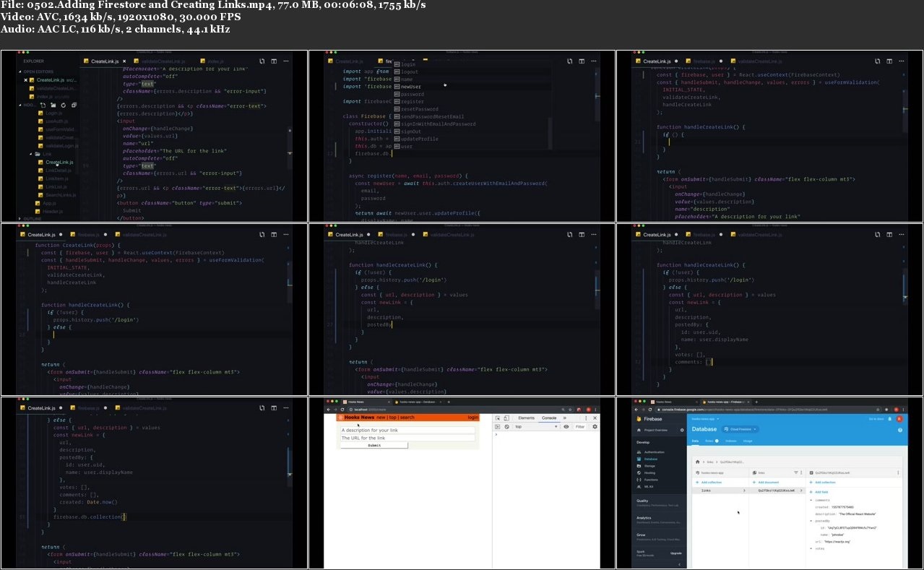Click the split editor icon in first thumbnail
924x570 pixels.
click(272, 61)
